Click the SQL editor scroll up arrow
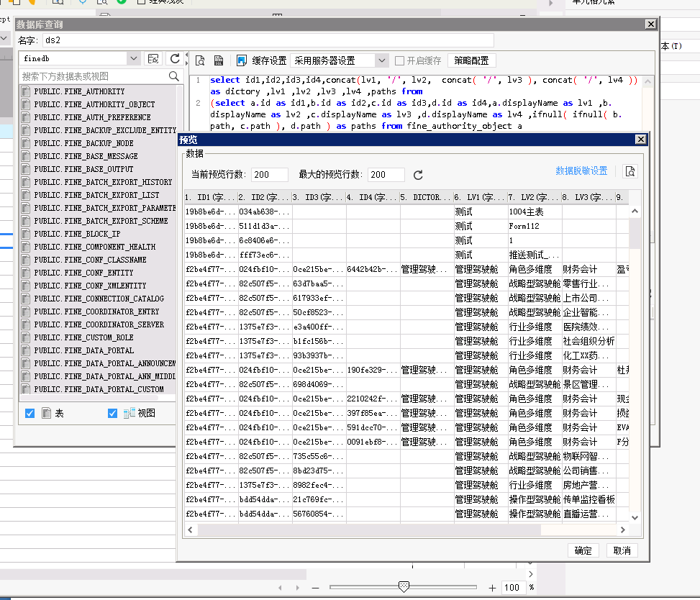Screen dimensions: 700x600 click(x=647, y=82)
